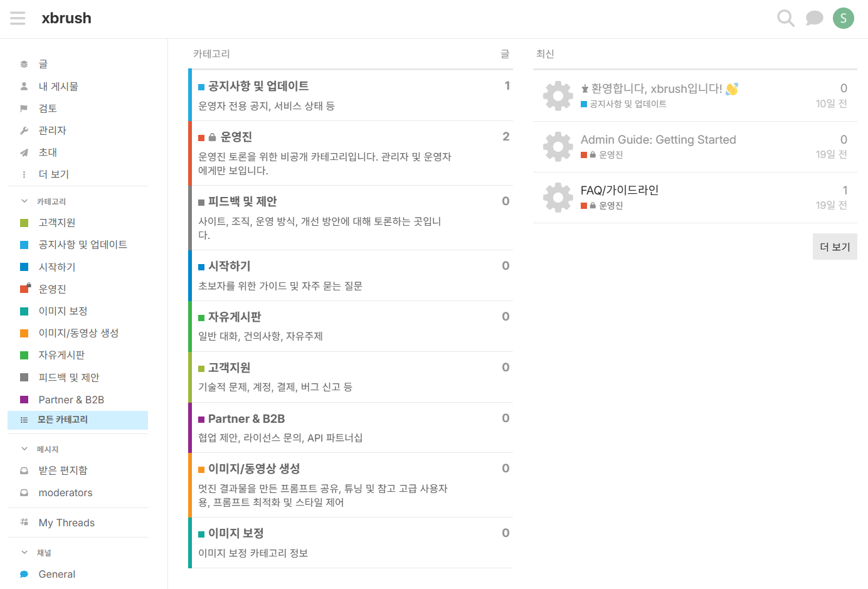Image resolution: width=868 pixels, height=589 pixels.
Task: Switch to 내 게시물 in the sidebar
Action: coord(58,85)
